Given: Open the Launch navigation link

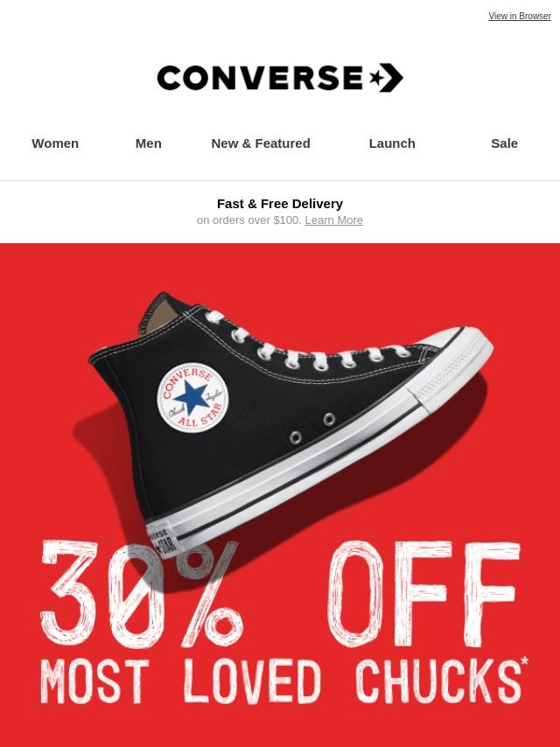Looking at the screenshot, I should tap(392, 143).
